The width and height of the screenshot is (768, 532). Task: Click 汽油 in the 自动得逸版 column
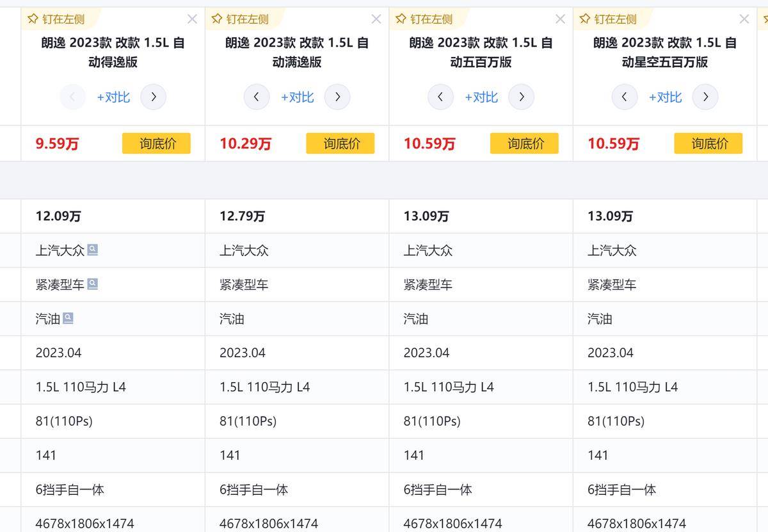(x=48, y=318)
